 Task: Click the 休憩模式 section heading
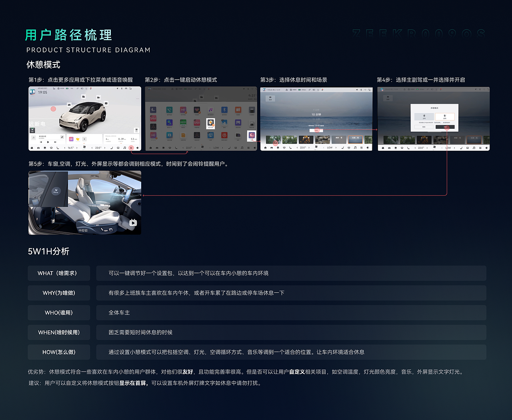(44, 64)
